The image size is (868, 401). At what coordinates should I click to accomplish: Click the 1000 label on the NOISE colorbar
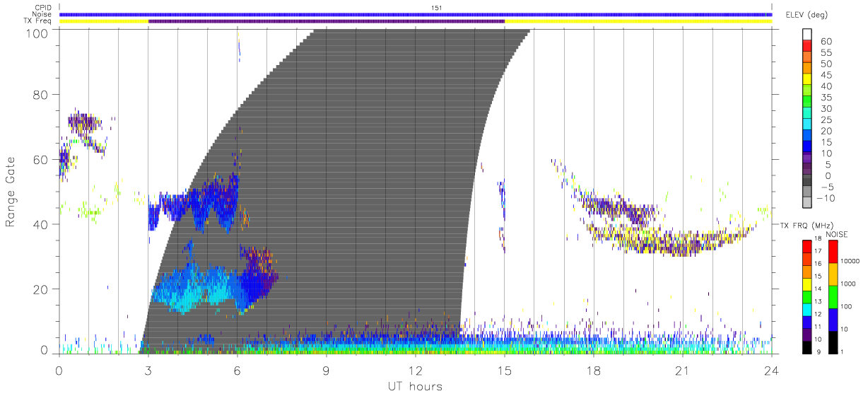click(x=849, y=283)
